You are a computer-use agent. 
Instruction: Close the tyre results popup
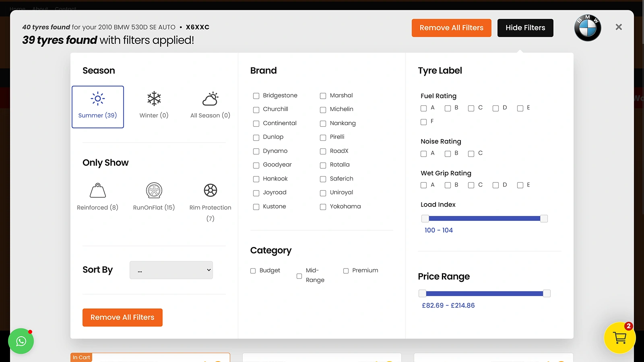click(x=619, y=27)
